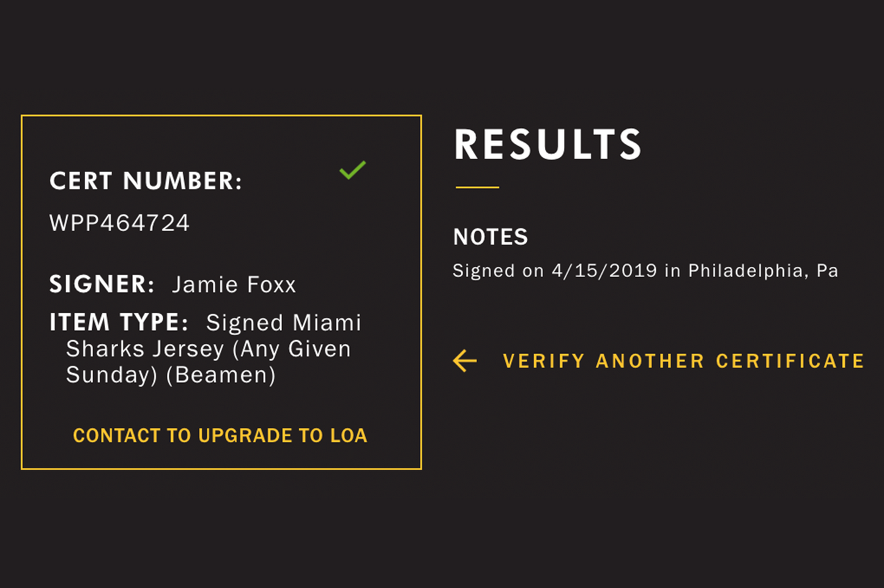Click the Sharks Jersey text

coord(146,349)
